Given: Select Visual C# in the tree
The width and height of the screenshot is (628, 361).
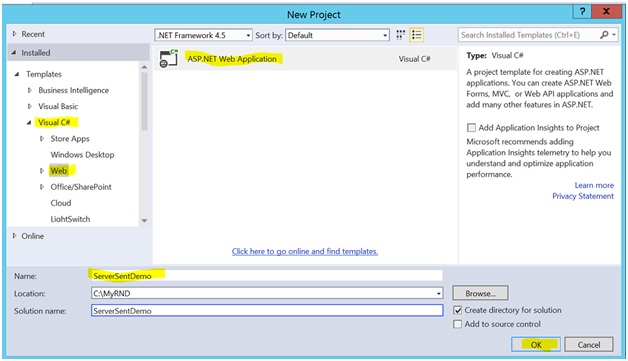Looking at the screenshot, I should pos(54,122).
